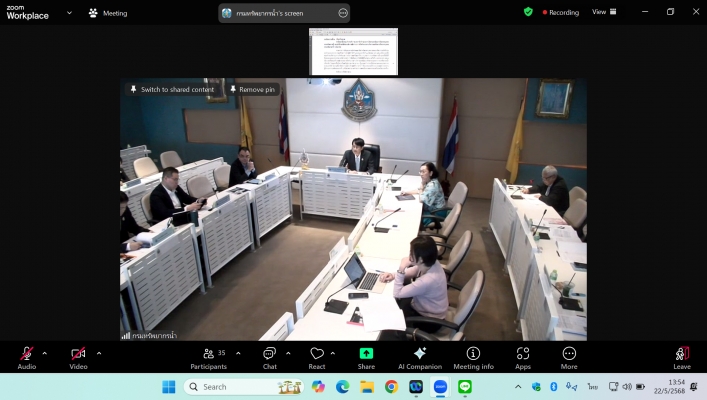Click Bluetooth tray icon
This screenshot has width=707, height=400.
click(x=554, y=386)
